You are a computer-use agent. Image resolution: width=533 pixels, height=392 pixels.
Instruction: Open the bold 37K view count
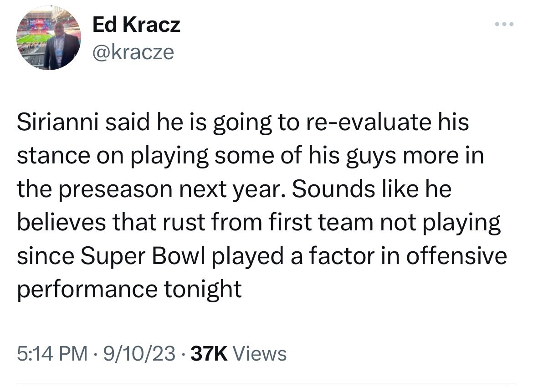210,353
